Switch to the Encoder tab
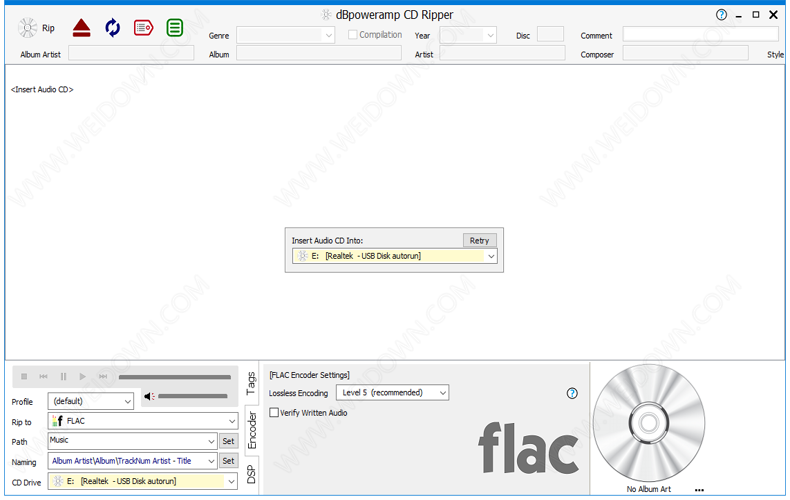 251,430
